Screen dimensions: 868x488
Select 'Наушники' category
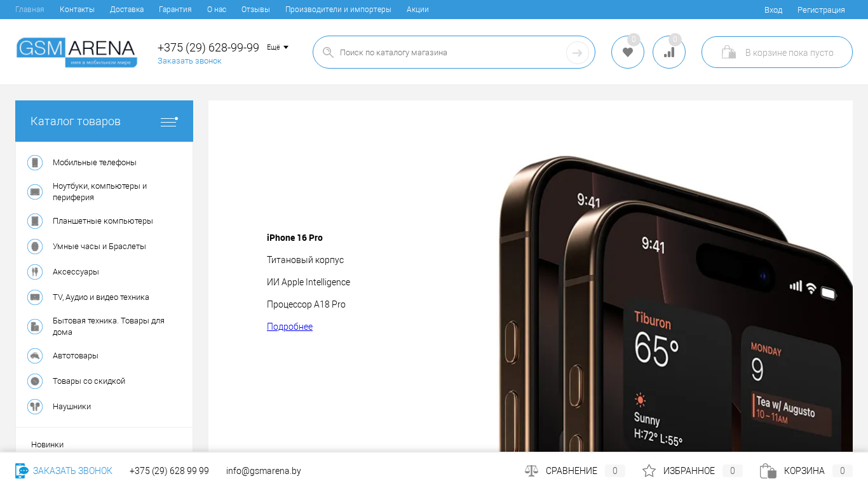tap(72, 407)
